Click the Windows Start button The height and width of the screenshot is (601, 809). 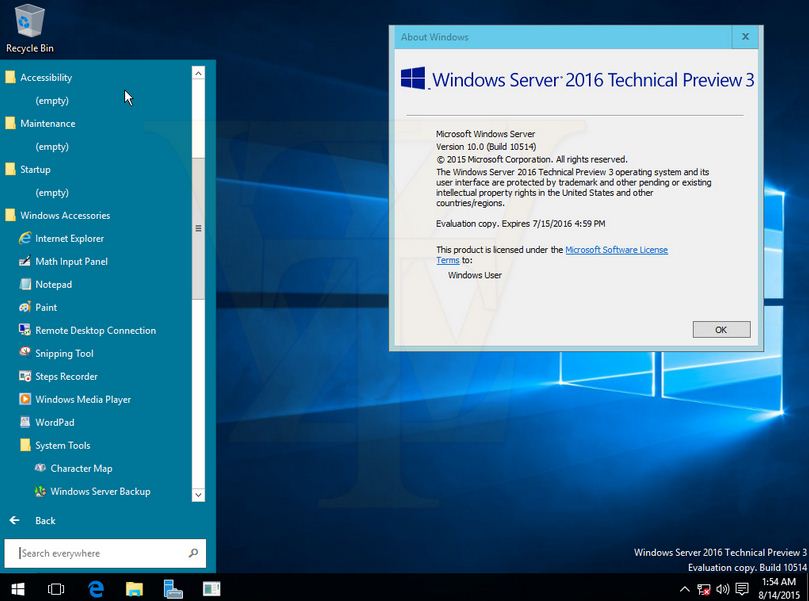[x=18, y=589]
